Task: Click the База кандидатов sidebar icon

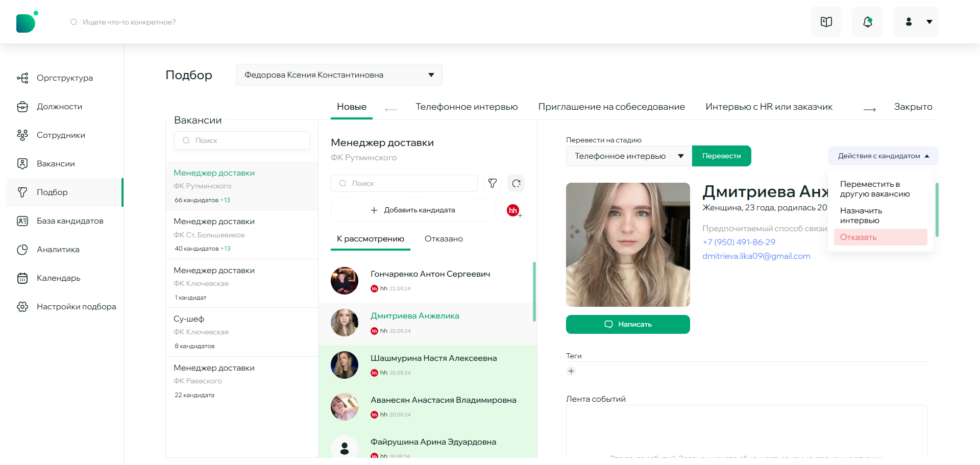Action: pos(22,221)
